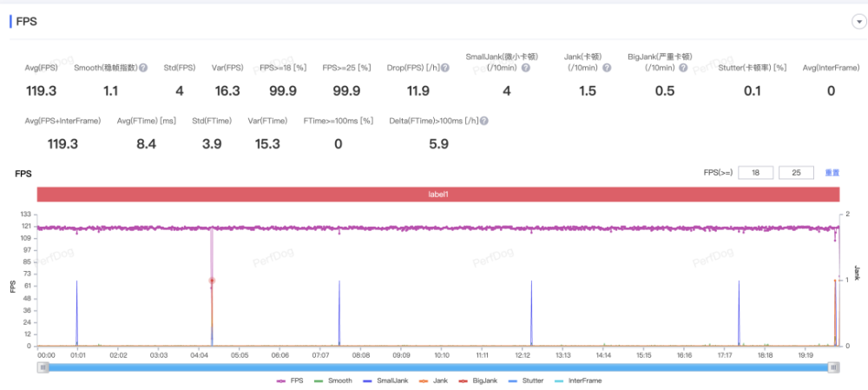This screenshot has height=390, width=868.
Task: Open help icon next to Smooth(稳帧指数)
Action: coord(143,68)
